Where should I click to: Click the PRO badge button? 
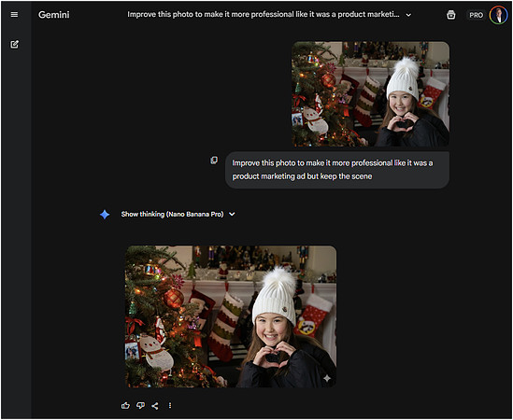(x=476, y=15)
